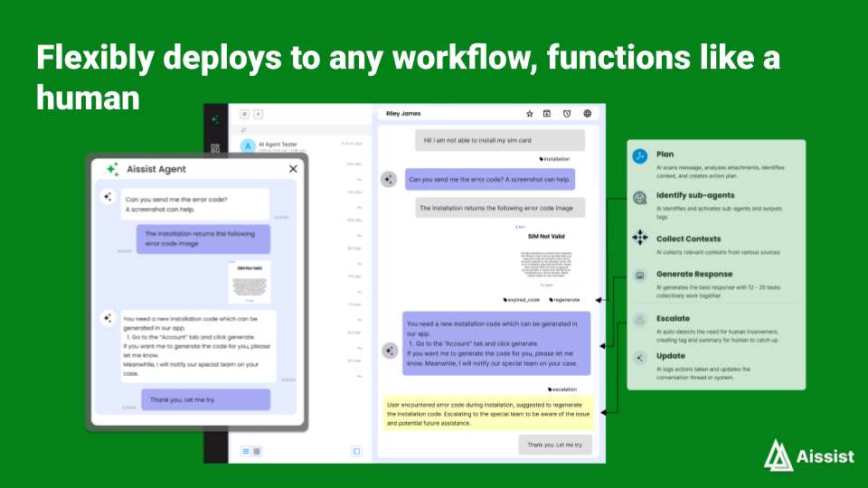The height and width of the screenshot is (488, 868).
Task: Toggle the sort order icon above conversation list
Action: (243, 129)
